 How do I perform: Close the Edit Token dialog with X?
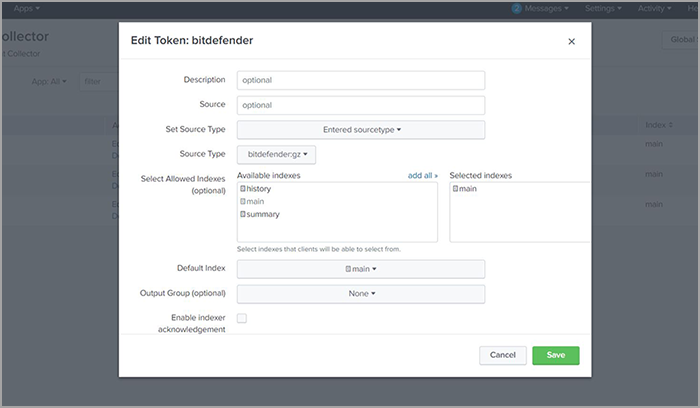tap(571, 42)
